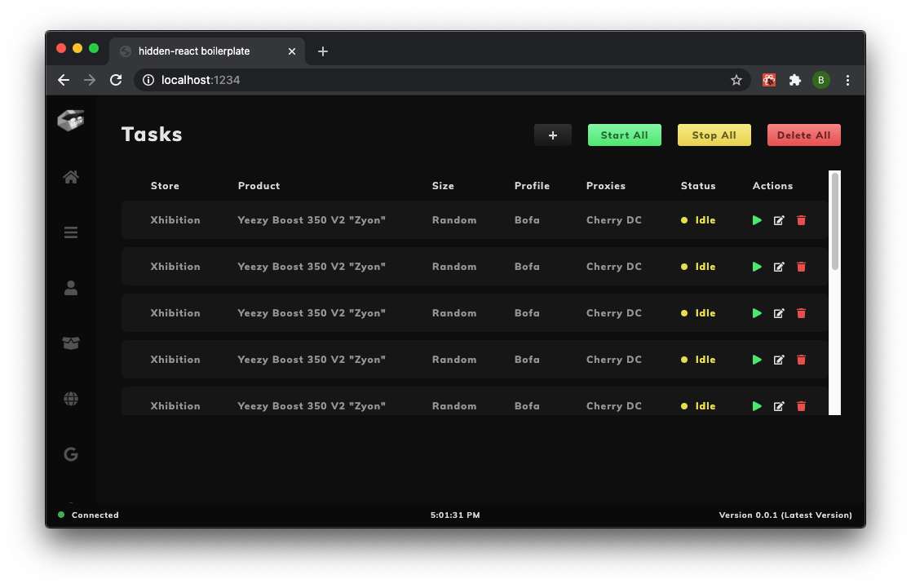View site information icon in address bar
911x588 pixels.
148,80
